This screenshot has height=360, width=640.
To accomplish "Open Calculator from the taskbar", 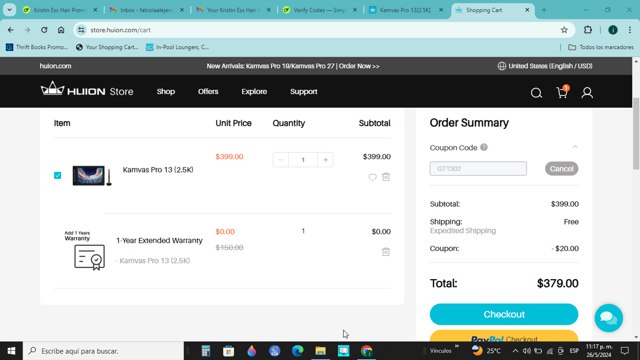I will (206, 351).
